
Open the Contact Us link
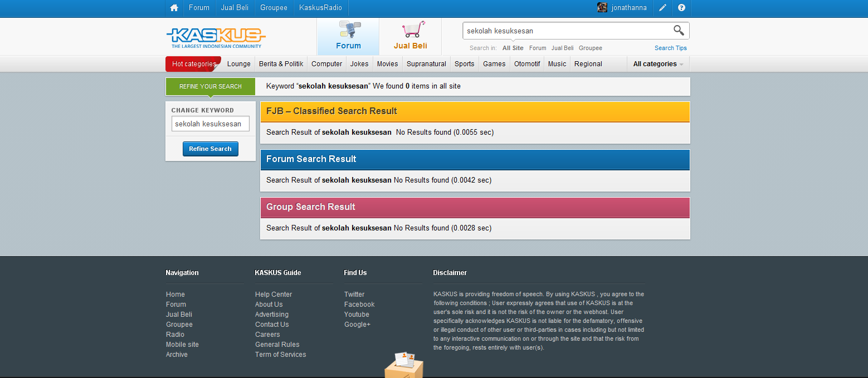tap(272, 325)
